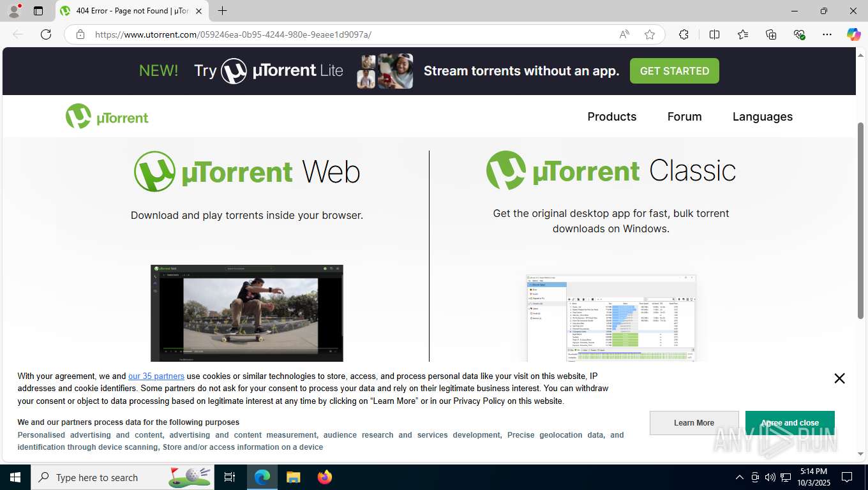Add this page to favorites

click(650, 34)
